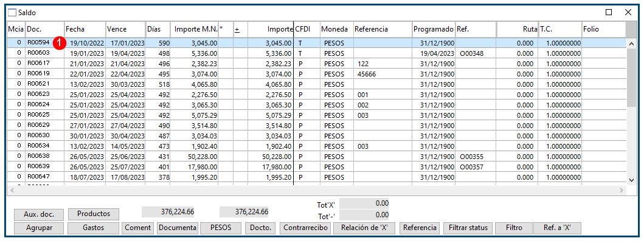The image size is (644, 241).
Task: Click the Tot'-' total field
Action: tap(364, 214)
